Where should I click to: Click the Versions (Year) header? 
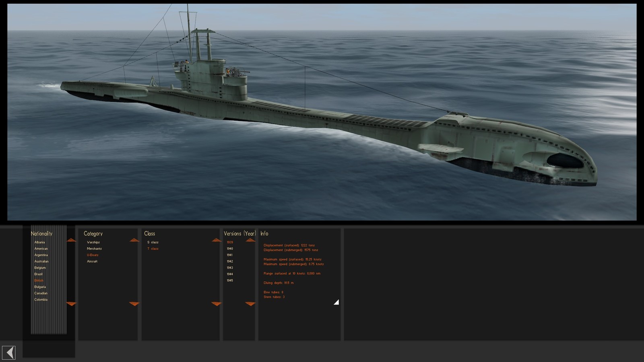[240, 233]
